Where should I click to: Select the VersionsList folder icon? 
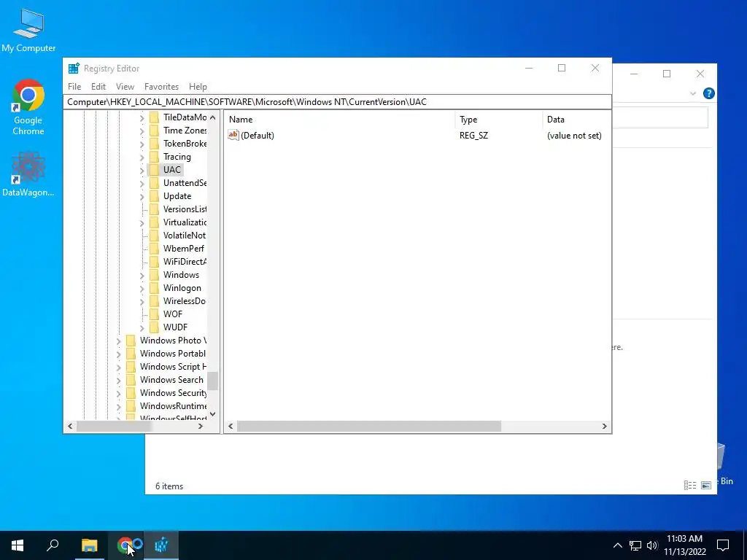tap(154, 209)
